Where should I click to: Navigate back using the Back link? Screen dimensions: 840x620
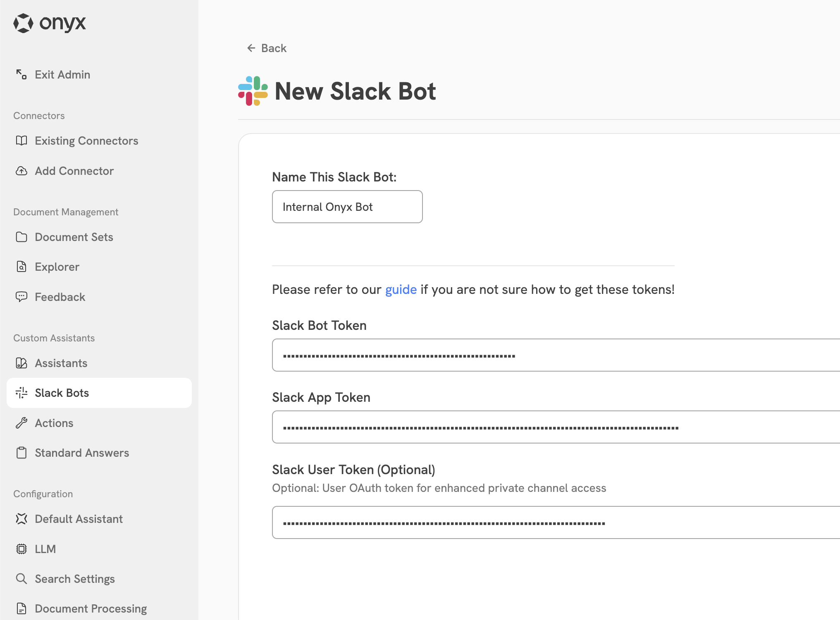point(266,48)
